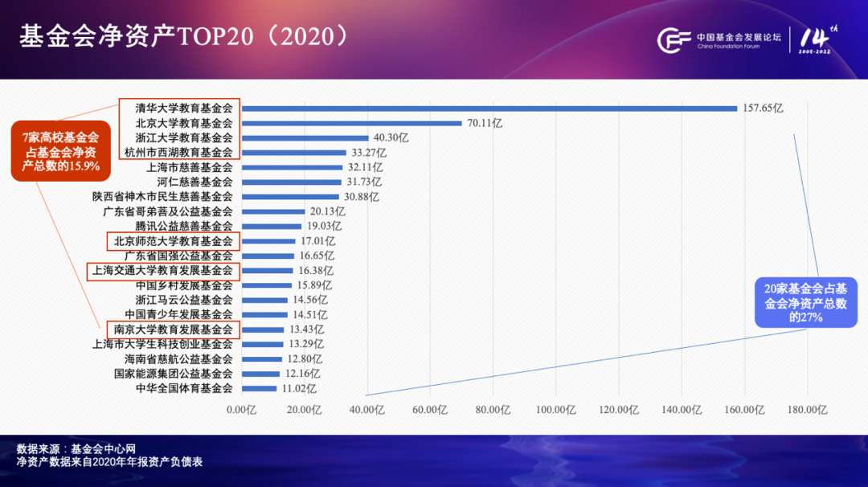Click the axis tick 40.00亿
This screenshot has width=868, height=487.
[367, 410]
